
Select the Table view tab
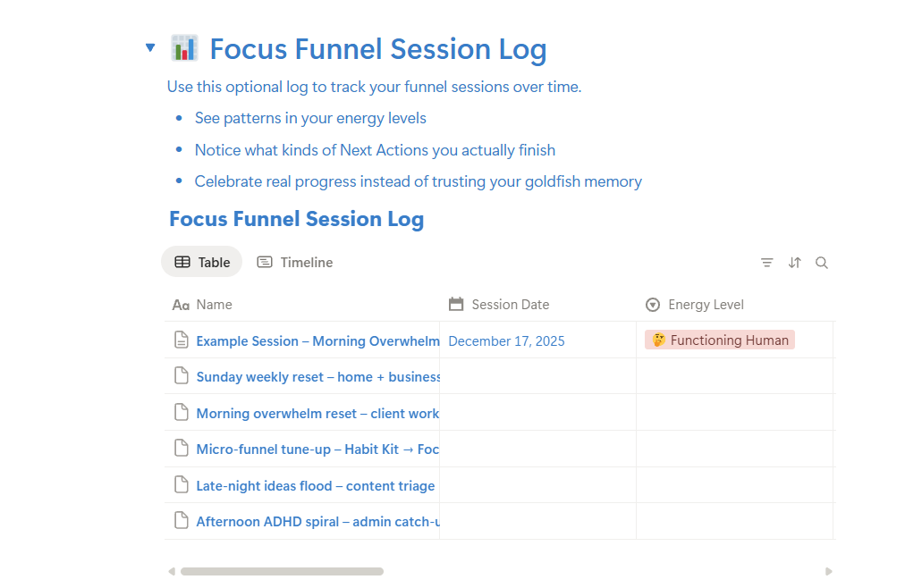[x=201, y=262]
